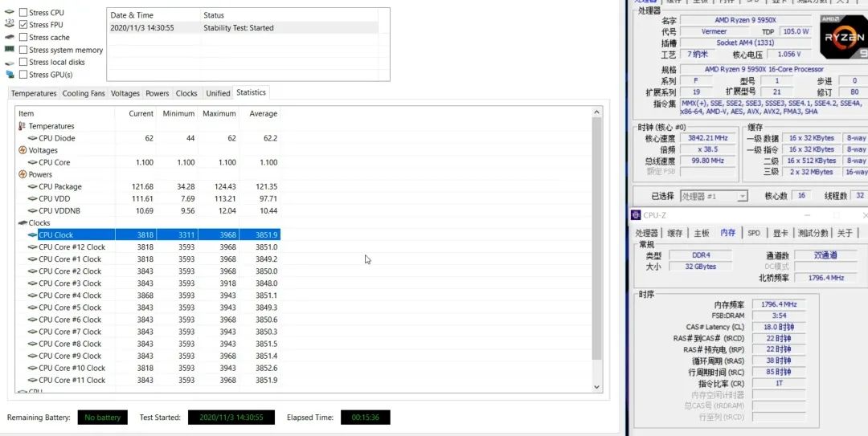Open the 测试分数 tab in lower CPU-Z window
868x436 pixels.
[x=813, y=233]
